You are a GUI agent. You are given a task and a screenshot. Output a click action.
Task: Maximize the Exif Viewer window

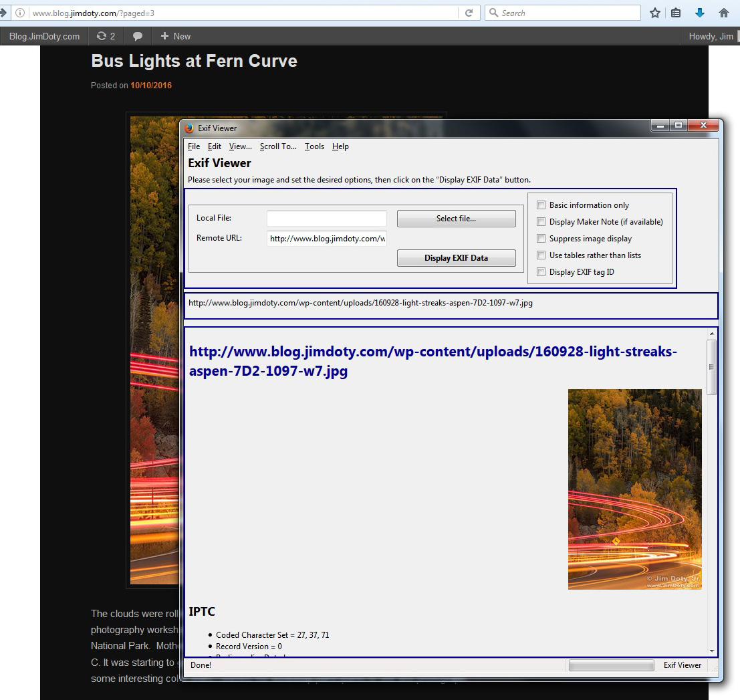pos(679,125)
